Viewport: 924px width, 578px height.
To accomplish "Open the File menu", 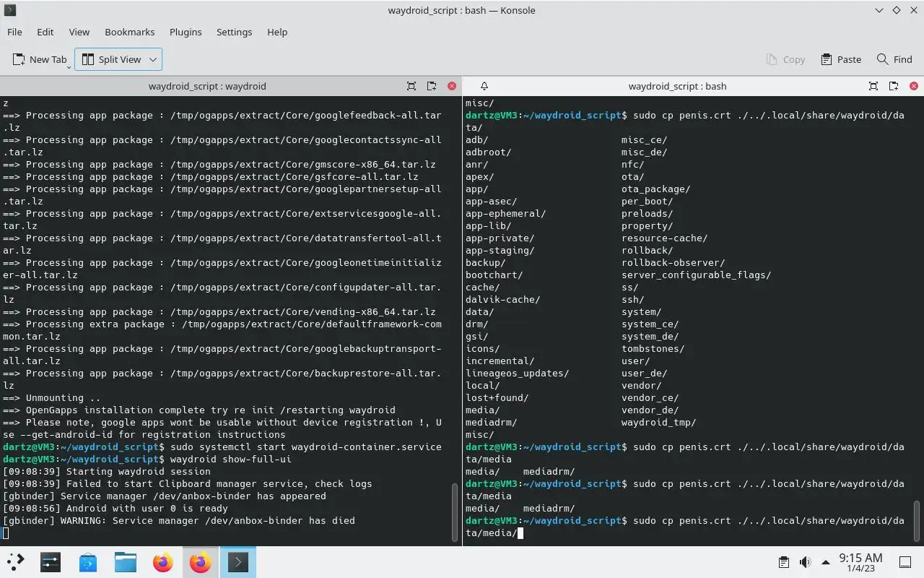I will (14, 32).
